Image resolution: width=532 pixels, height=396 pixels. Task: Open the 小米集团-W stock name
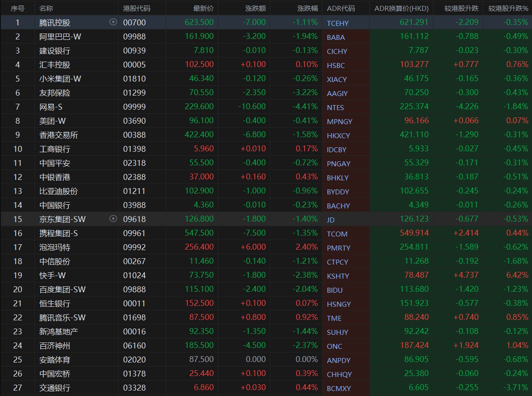pos(60,78)
